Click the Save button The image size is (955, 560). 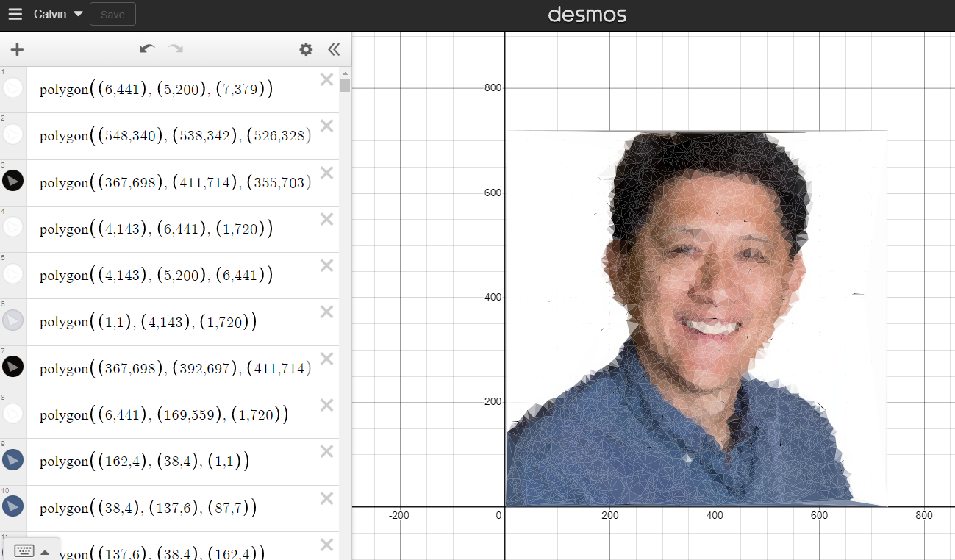112,14
